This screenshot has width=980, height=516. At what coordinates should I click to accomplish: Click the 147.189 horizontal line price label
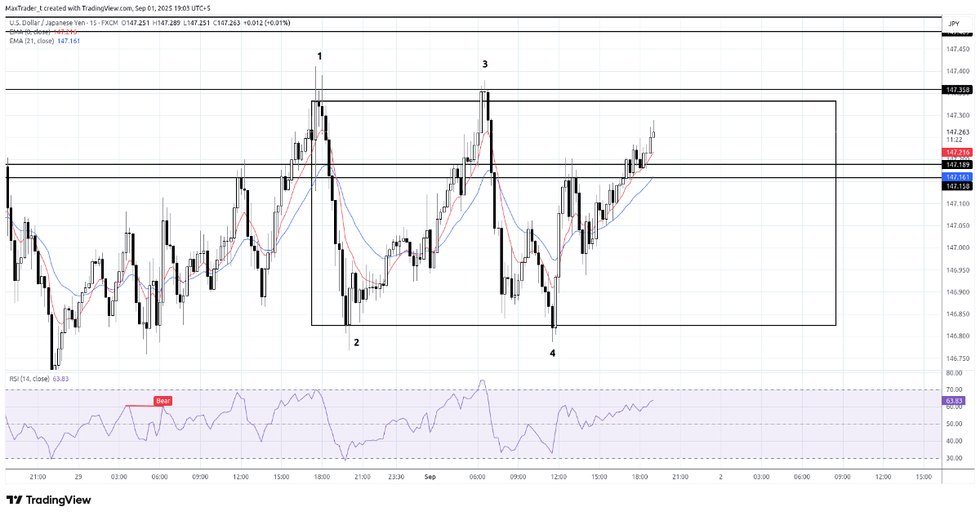957,164
